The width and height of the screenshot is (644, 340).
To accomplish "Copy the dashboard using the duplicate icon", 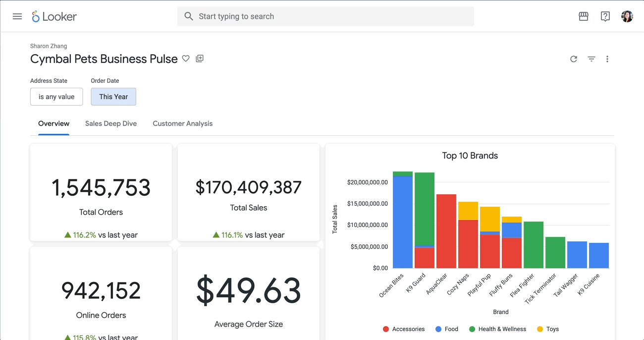I will coord(199,58).
